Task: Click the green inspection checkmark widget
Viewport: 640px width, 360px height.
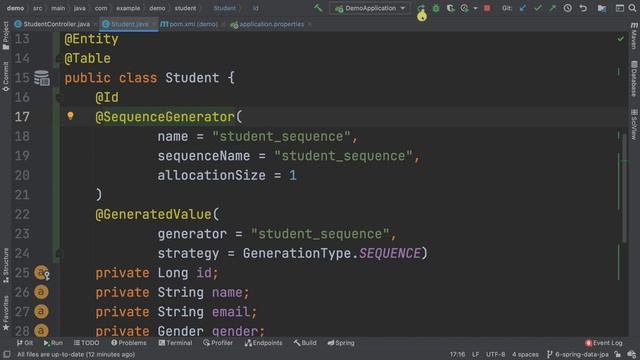Action: tap(620, 39)
